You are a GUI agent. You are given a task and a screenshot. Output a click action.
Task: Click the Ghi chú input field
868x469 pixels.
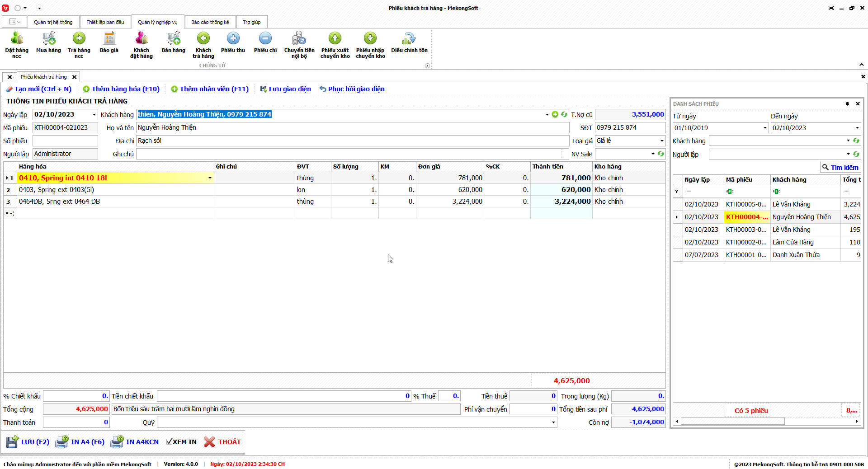pos(348,154)
